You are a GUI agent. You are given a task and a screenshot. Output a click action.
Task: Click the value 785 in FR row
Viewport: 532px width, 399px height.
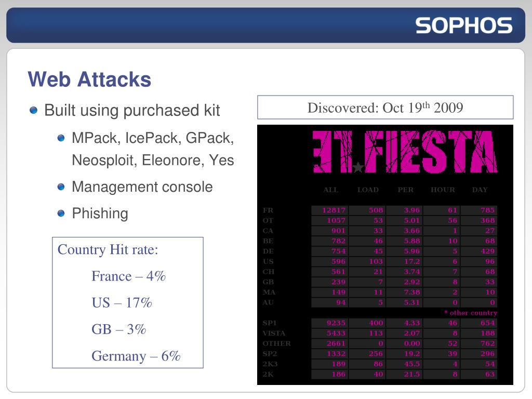[487, 210]
